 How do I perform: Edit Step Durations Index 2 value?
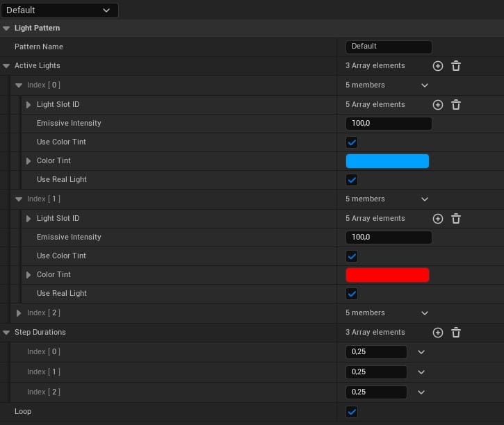376,392
